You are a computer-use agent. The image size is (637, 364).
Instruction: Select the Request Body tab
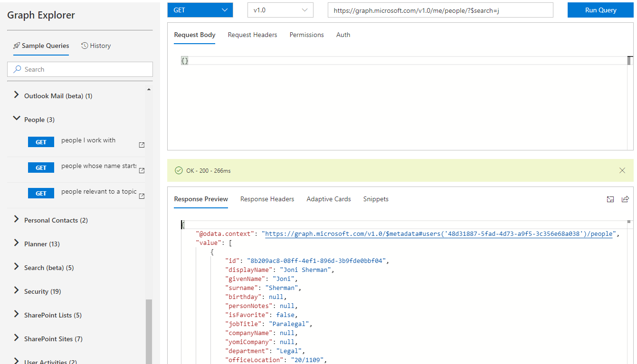coord(195,35)
